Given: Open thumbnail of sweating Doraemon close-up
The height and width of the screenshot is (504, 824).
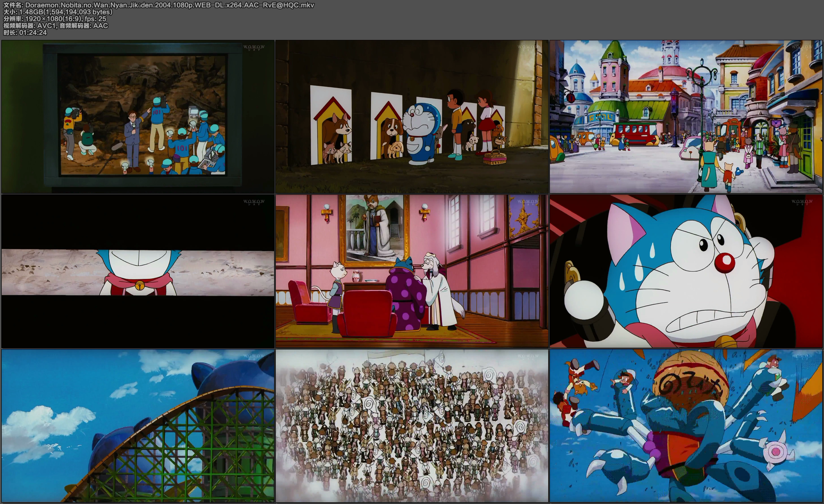Looking at the screenshot, I should click(x=686, y=271).
